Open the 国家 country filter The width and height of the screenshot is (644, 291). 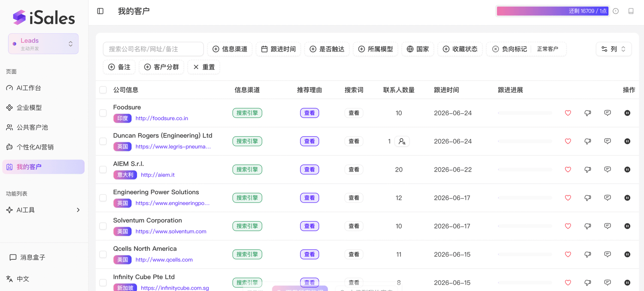pos(418,49)
